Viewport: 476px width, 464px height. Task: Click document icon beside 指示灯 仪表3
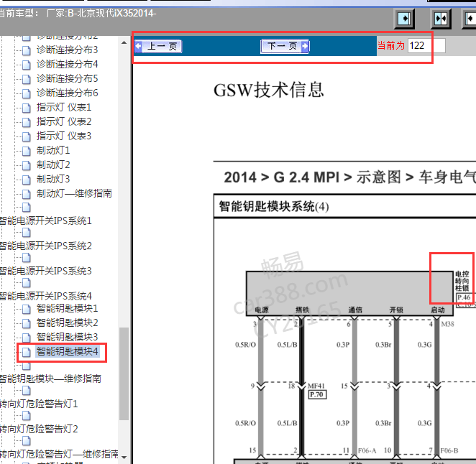coord(27,136)
